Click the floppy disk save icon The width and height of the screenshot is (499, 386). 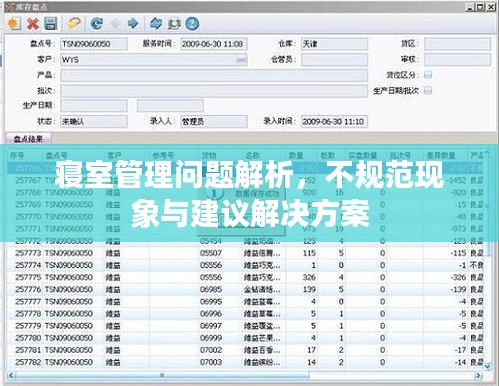(x=51, y=23)
